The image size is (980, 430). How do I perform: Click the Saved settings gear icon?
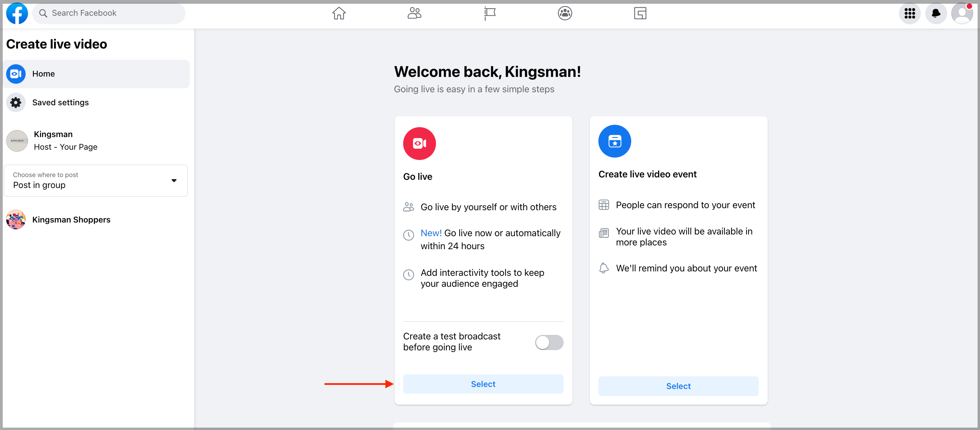click(16, 102)
